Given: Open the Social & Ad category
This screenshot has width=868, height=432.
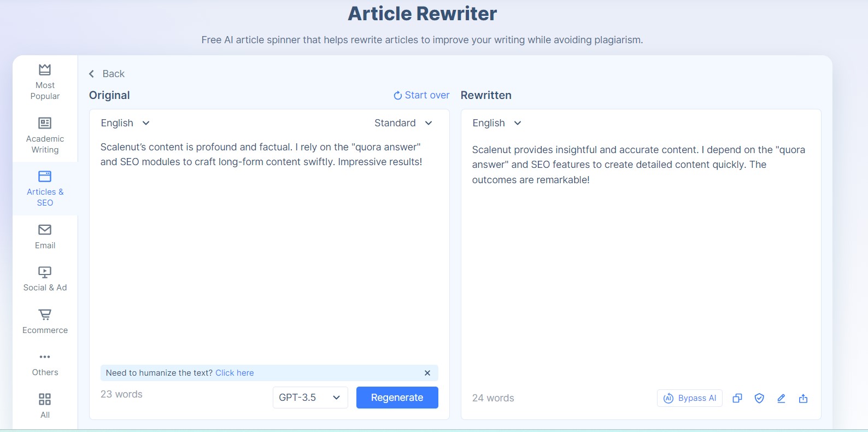Looking at the screenshot, I should pyautogui.click(x=45, y=279).
